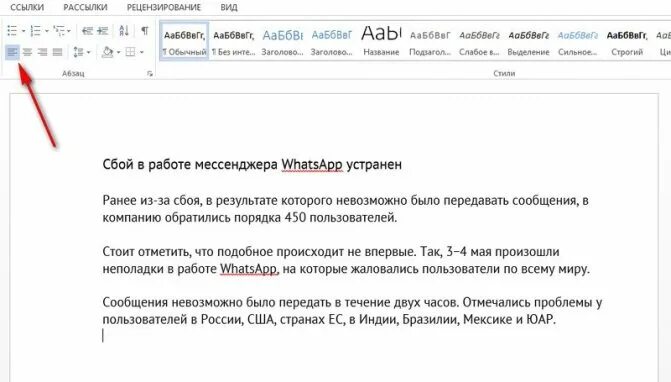The width and height of the screenshot is (671, 382).
Task: Switch to the РАССЫЛКИ tab
Action: tap(85, 7)
